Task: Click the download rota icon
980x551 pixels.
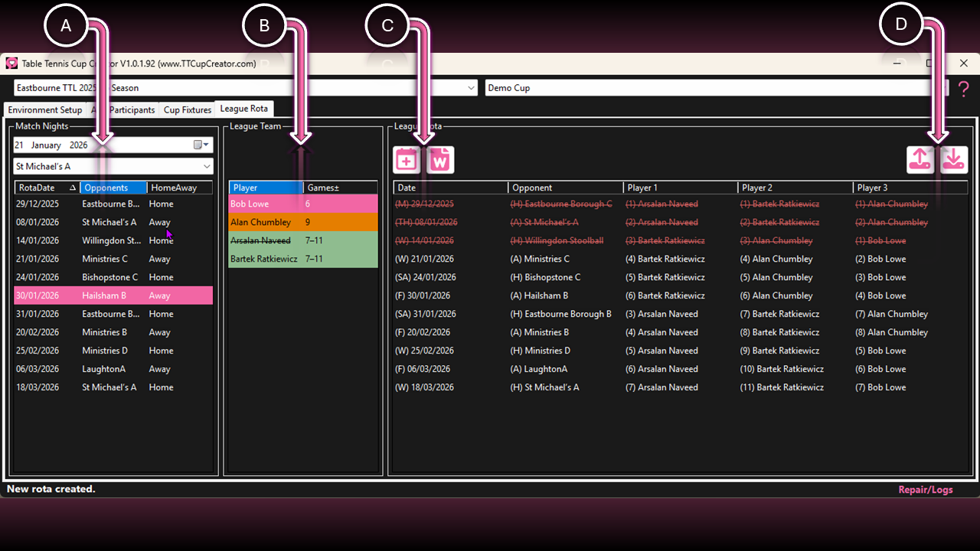Action: click(x=954, y=160)
